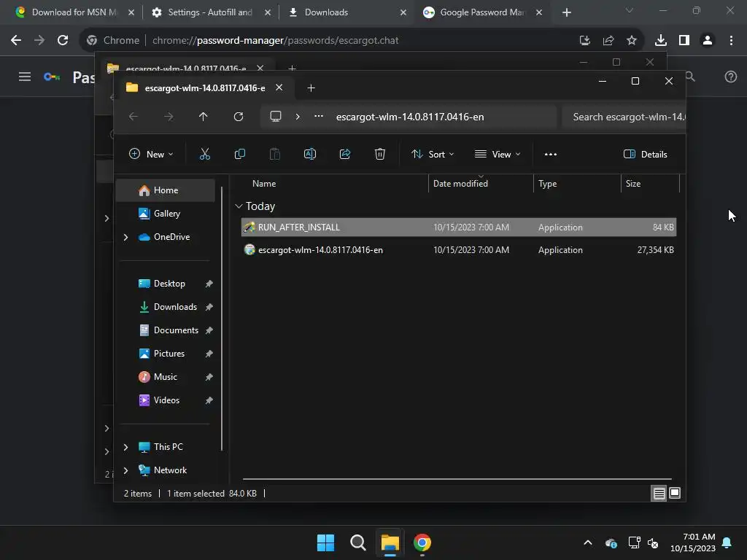Expand the OneDrive tree node
Image resolution: width=747 pixels, height=560 pixels.
[125, 237]
